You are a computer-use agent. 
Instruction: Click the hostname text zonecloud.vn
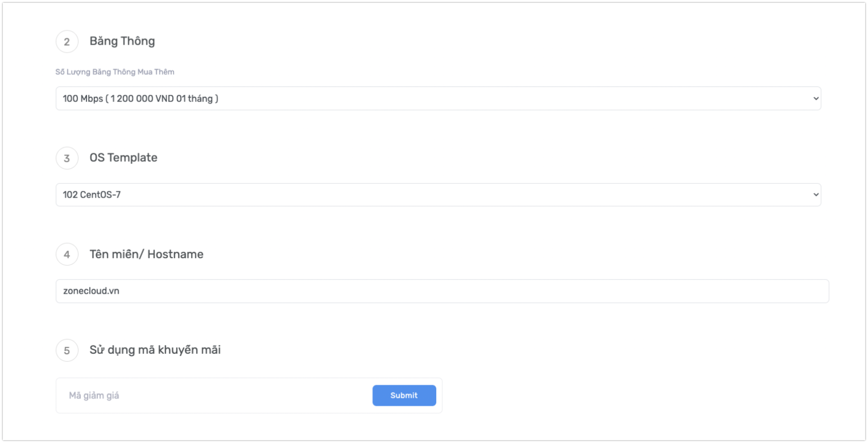(92, 290)
